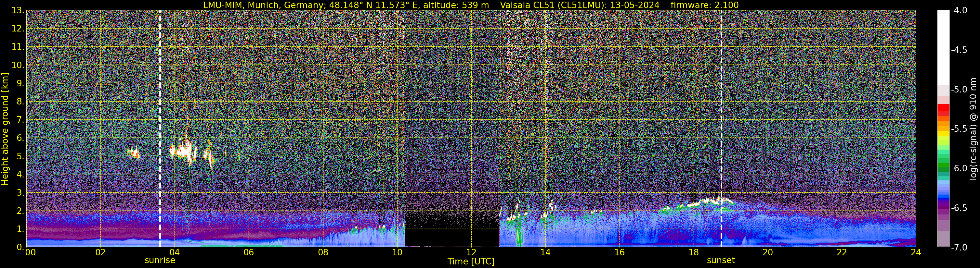Click the 'Time [UTC]' axis label
The width and height of the screenshot is (980, 268).
point(471,262)
